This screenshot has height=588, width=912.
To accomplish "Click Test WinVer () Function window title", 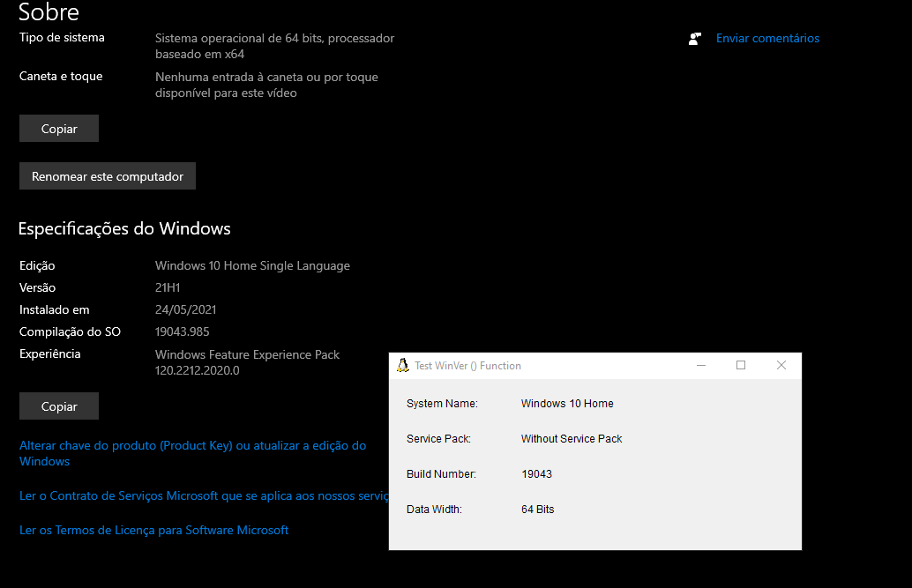I will tap(467, 366).
